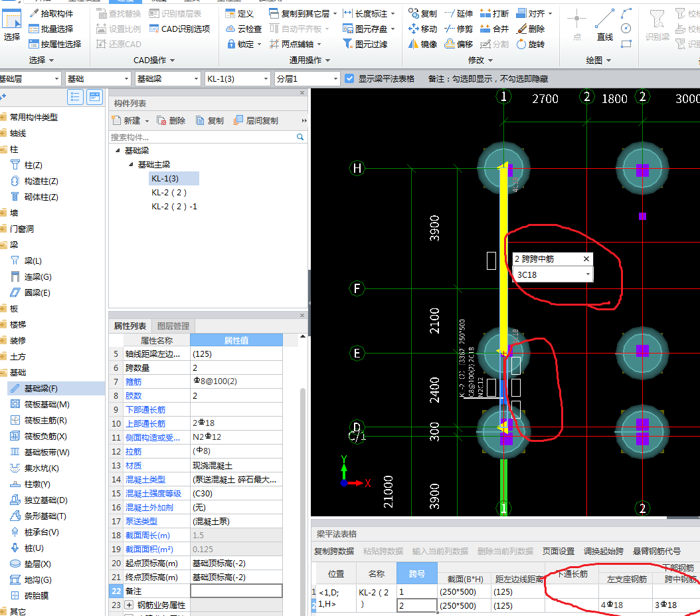Open 批量选择 batch select
Image resolution: width=700 pixels, height=616 pixels.
(51, 29)
